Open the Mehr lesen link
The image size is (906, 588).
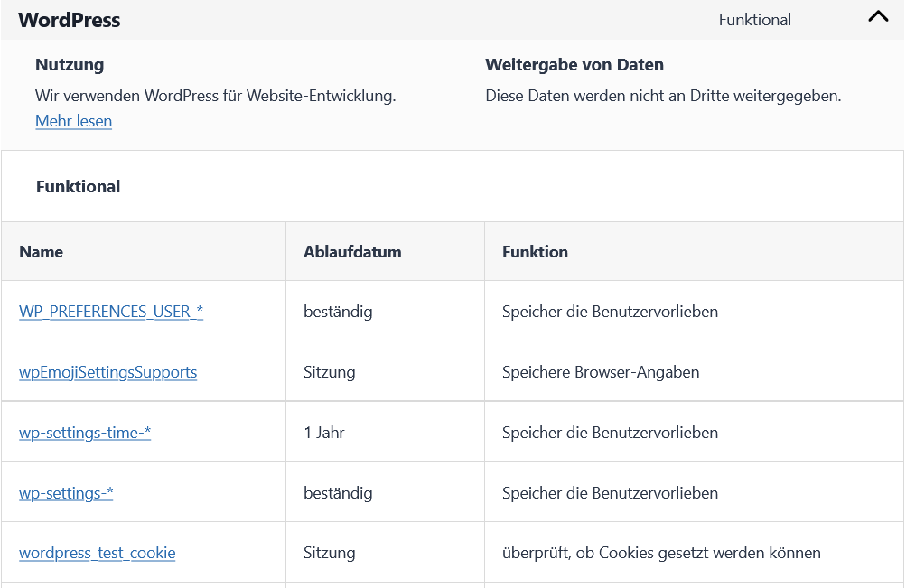[x=73, y=121]
